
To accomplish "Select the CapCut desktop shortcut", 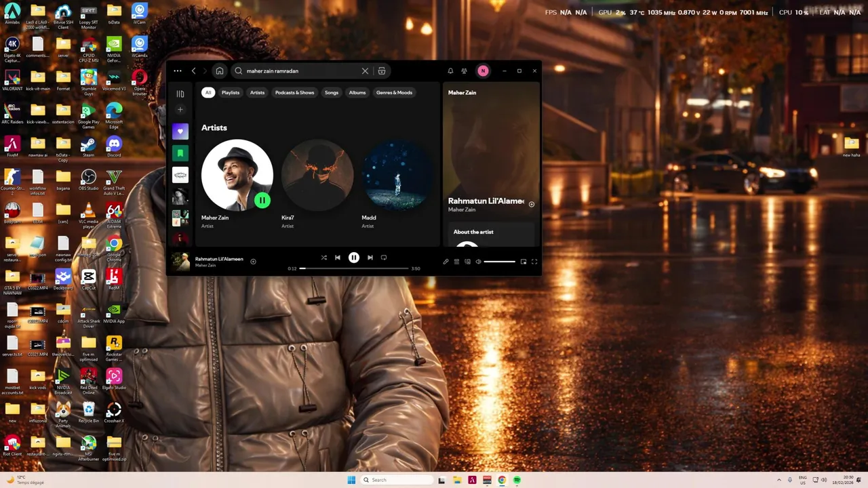I will pos(88,279).
